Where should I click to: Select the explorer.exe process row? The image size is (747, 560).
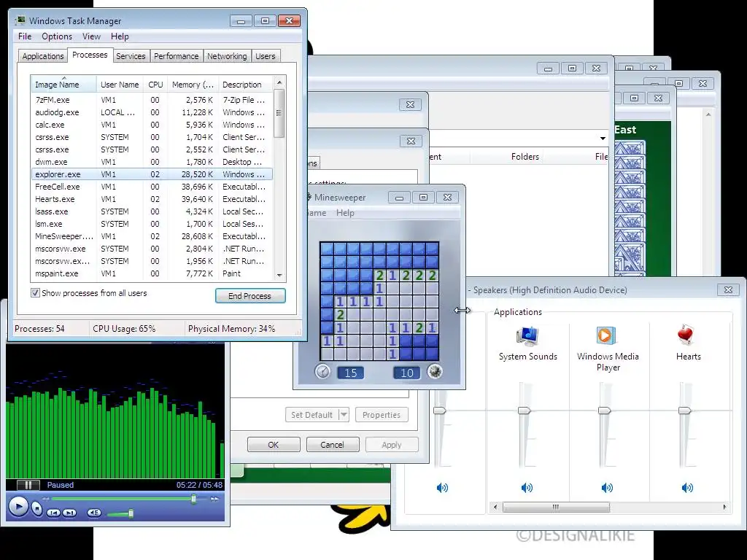pyautogui.click(x=152, y=174)
